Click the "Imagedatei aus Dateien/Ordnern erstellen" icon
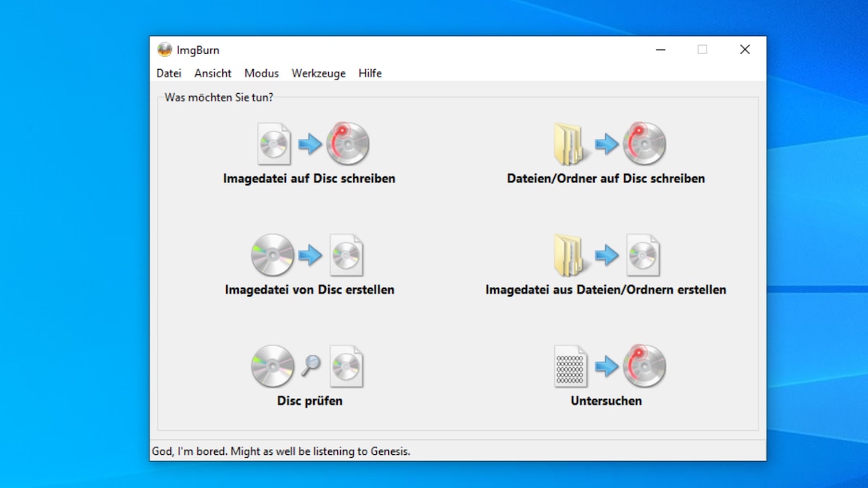The width and height of the screenshot is (868, 488). (608, 255)
